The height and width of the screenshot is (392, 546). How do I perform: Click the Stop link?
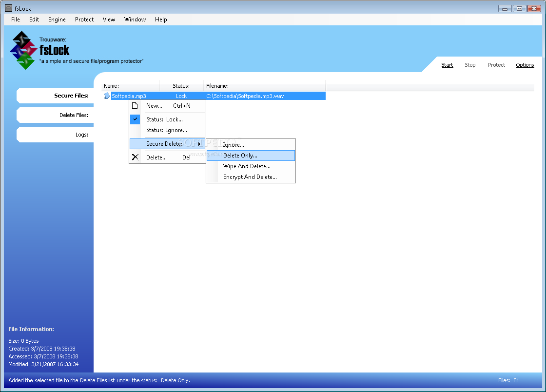tap(470, 65)
